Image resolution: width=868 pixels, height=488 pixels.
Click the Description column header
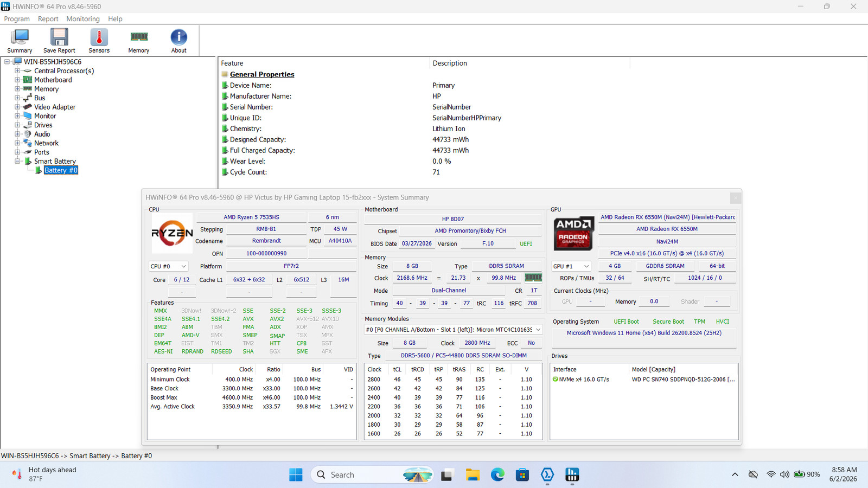[x=529, y=63]
